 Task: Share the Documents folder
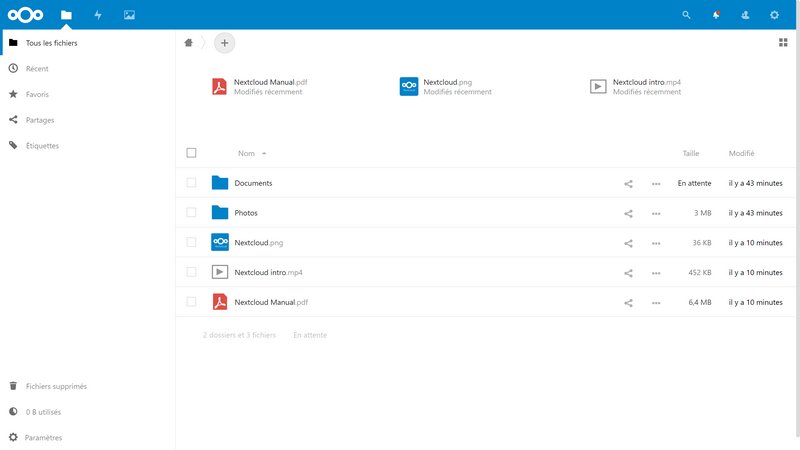click(629, 184)
